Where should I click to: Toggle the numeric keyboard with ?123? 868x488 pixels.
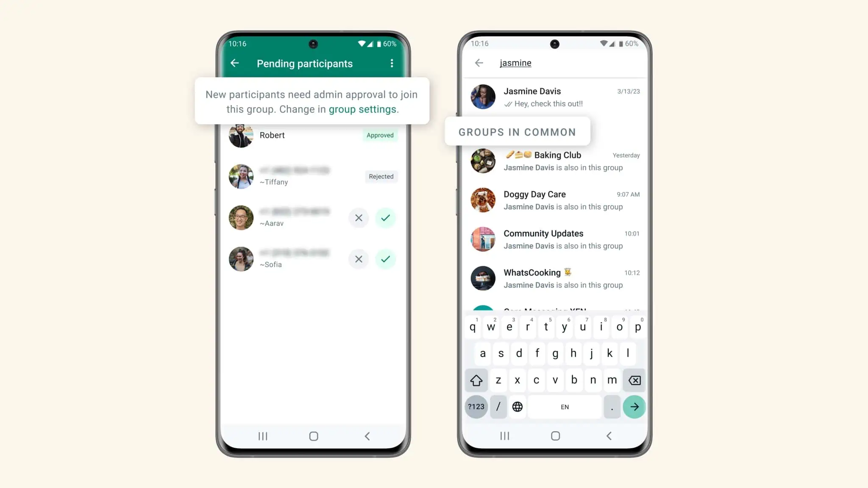[x=476, y=407]
